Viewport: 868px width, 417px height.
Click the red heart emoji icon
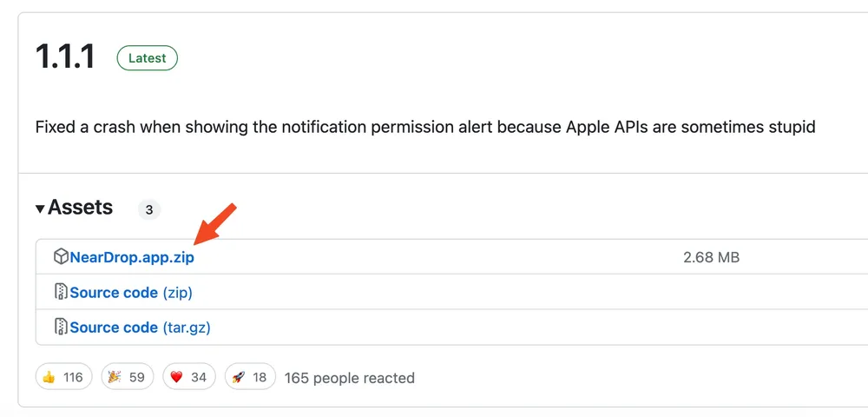click(176, 377)
